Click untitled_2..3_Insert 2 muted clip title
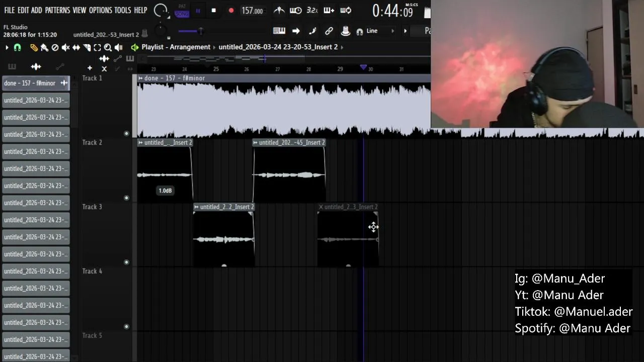The width and height of the screenshot is (644, 362). [x=351, y=207]
